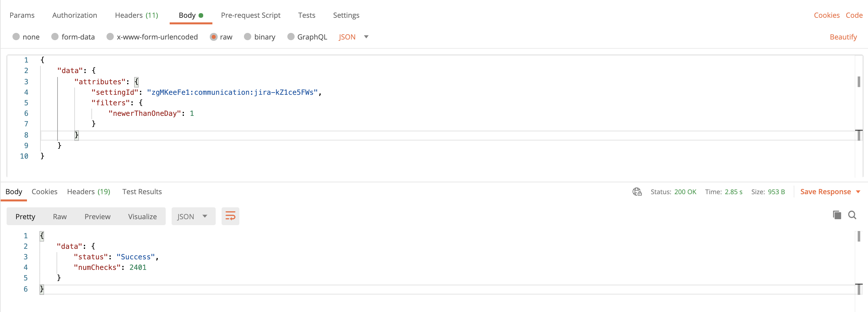Open the Visualize response view
This screenshot has height=312, width=868.
142,217
